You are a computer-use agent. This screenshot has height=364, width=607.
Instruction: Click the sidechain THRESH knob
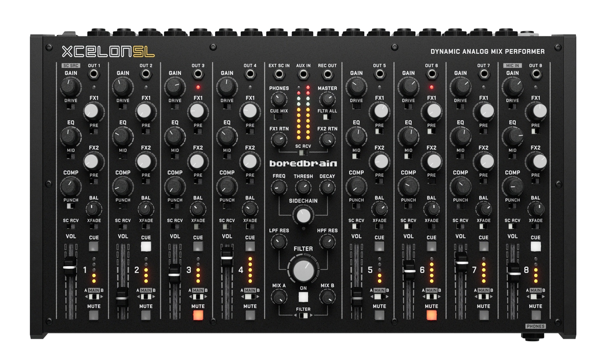(x=303, y=187)
